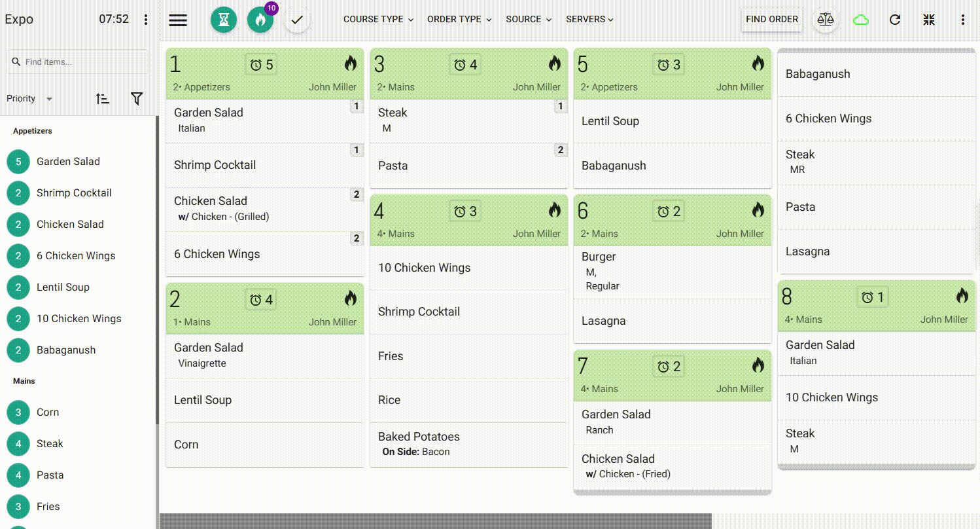Open the Priority sort dropdown
The image size is (980, 529).
[x=29, y=99]
